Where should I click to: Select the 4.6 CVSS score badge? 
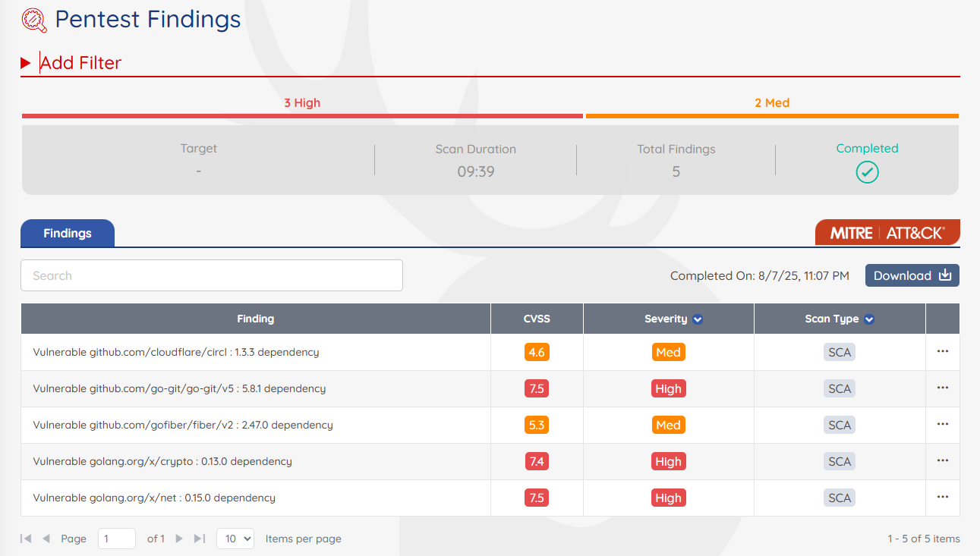click(x=537, y=352)
